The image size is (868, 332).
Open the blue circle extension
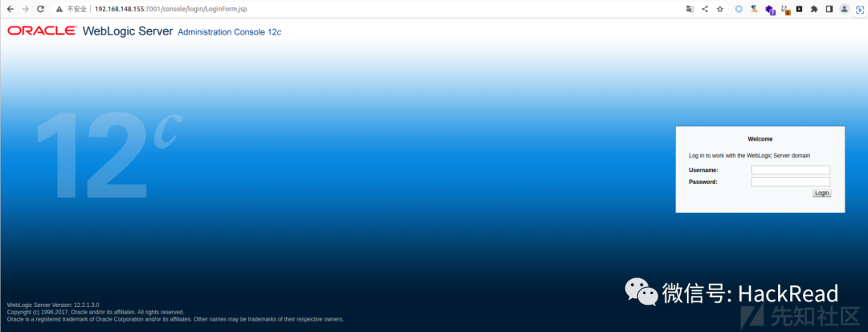coord(739,9)
